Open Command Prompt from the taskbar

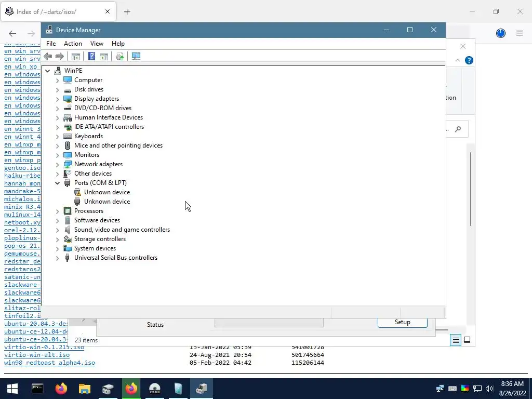click(x=37, y=389)
